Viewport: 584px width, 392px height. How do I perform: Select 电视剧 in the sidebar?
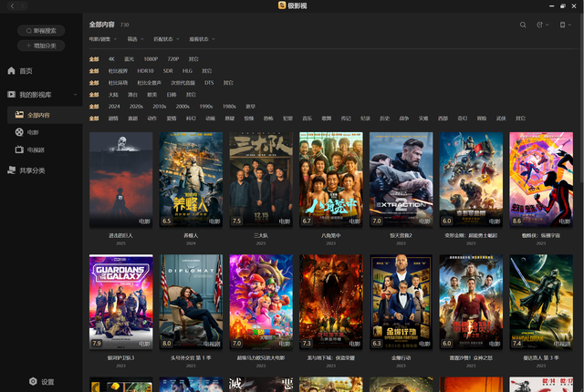point(36,150)
